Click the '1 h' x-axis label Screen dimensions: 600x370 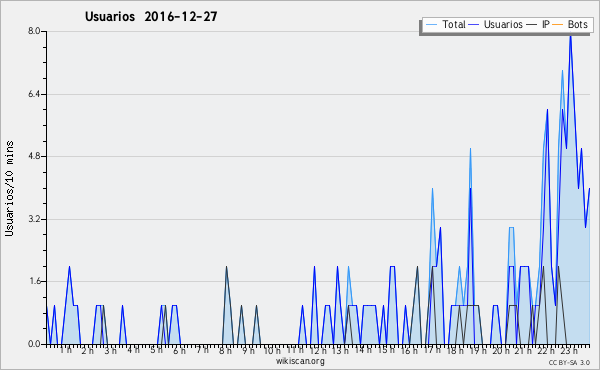point(65,350)
